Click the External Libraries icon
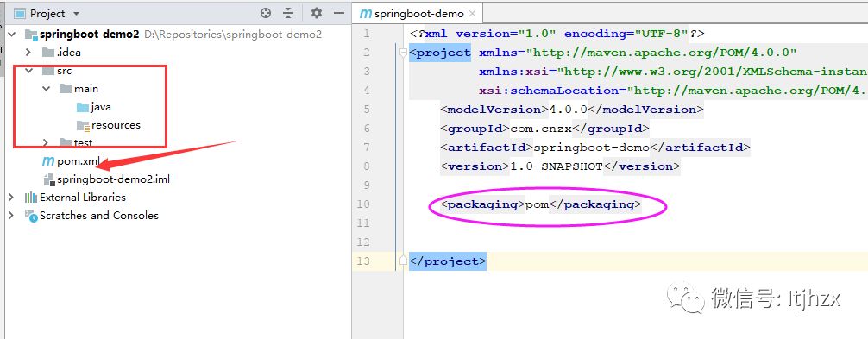Image resolution: width=868 pixels, height=339 pixels. pyautogui.click(x=30, y=198)
